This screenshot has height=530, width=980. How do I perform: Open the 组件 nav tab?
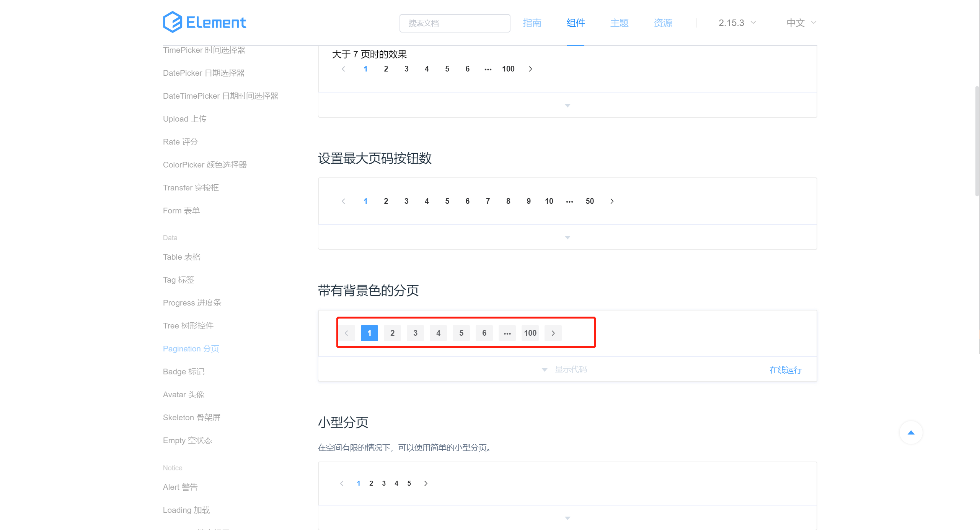pos(576,23)
